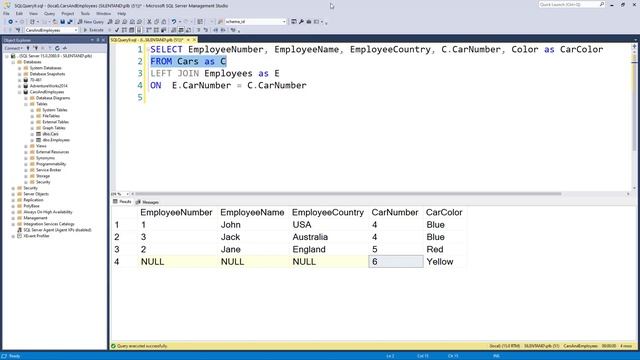
Task: Select SQL Server Agent node
Action: pos(57,230)
